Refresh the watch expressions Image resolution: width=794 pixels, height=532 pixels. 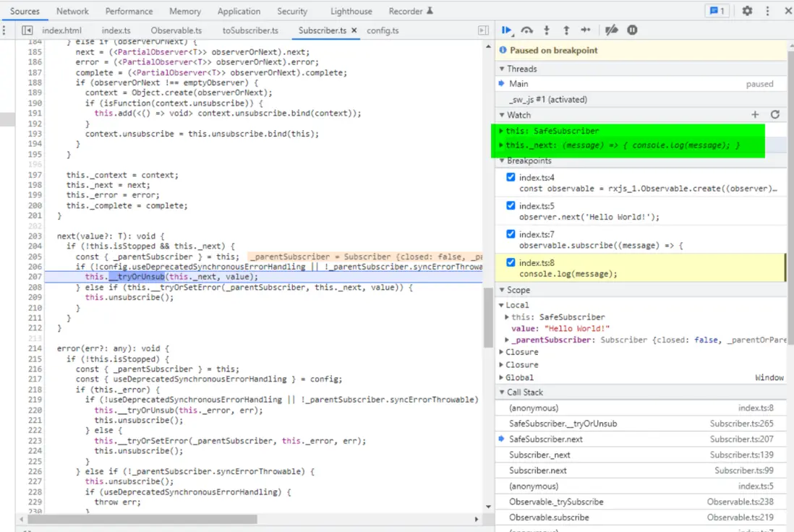[775, 115]
